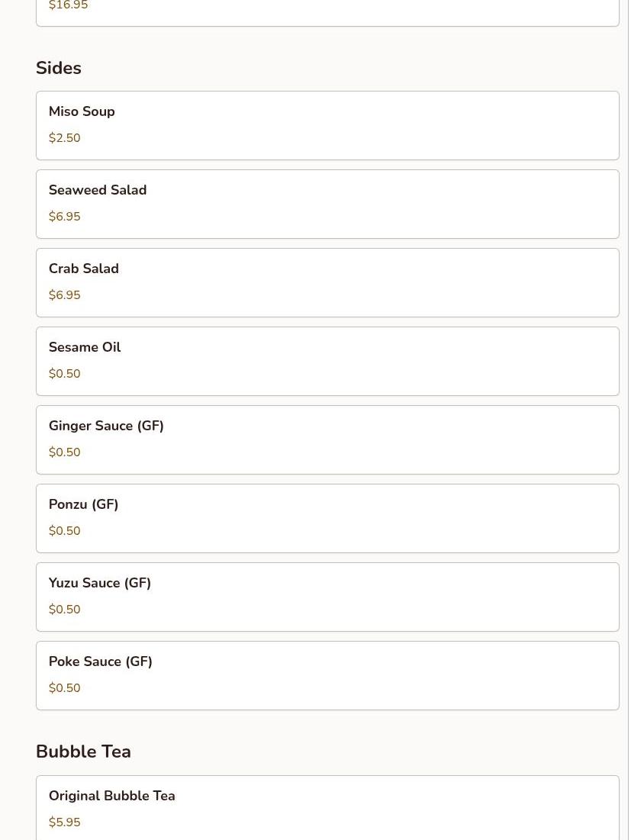Click the Miso Soup $2.50 price

64,138
